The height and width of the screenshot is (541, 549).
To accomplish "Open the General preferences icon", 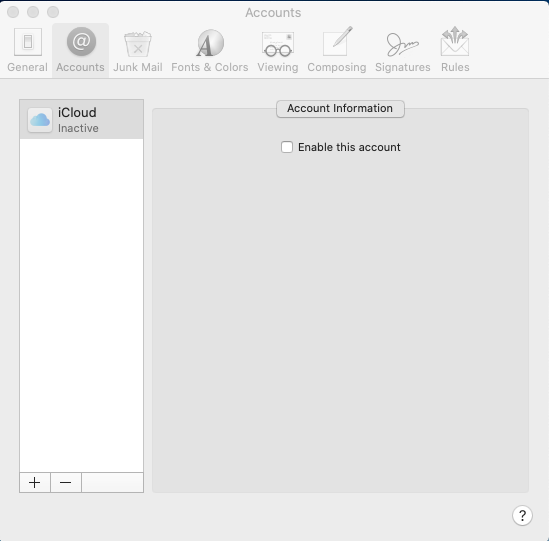I will pos(28,42).
